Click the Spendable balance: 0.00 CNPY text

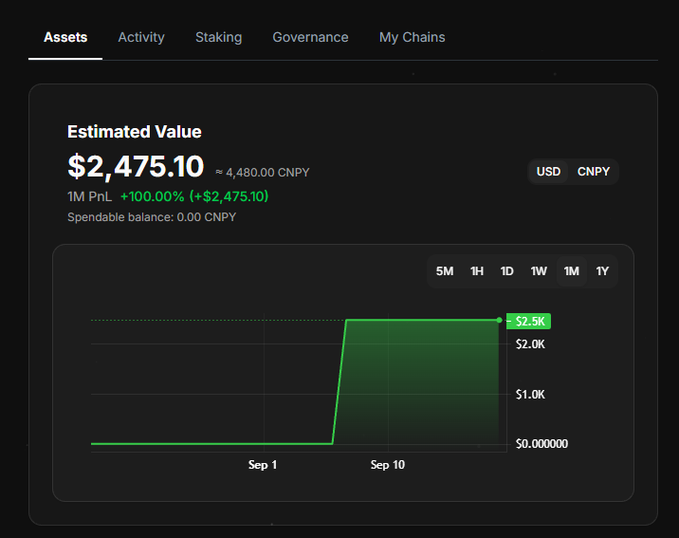tap(152, 217)
